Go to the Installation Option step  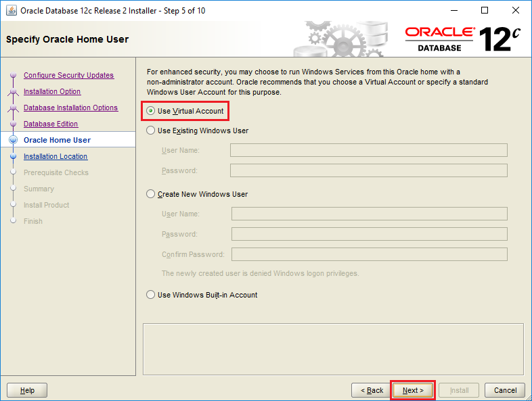pyautogui.click(x=52, y=91)
